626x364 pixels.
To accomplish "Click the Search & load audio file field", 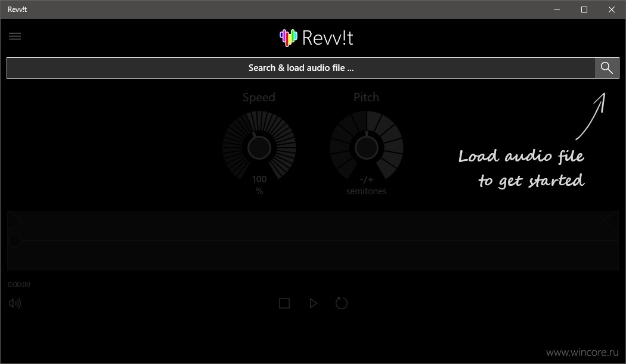I will 301,68.
